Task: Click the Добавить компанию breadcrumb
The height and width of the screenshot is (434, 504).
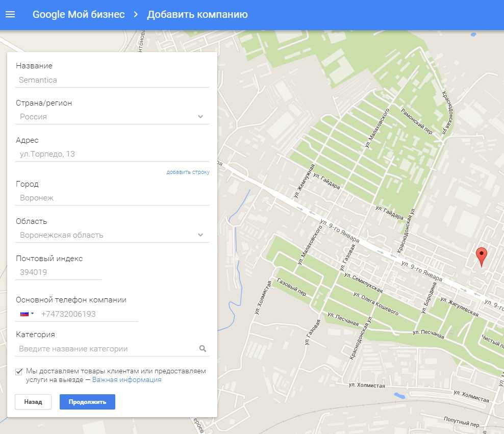Action: [197, 14]
